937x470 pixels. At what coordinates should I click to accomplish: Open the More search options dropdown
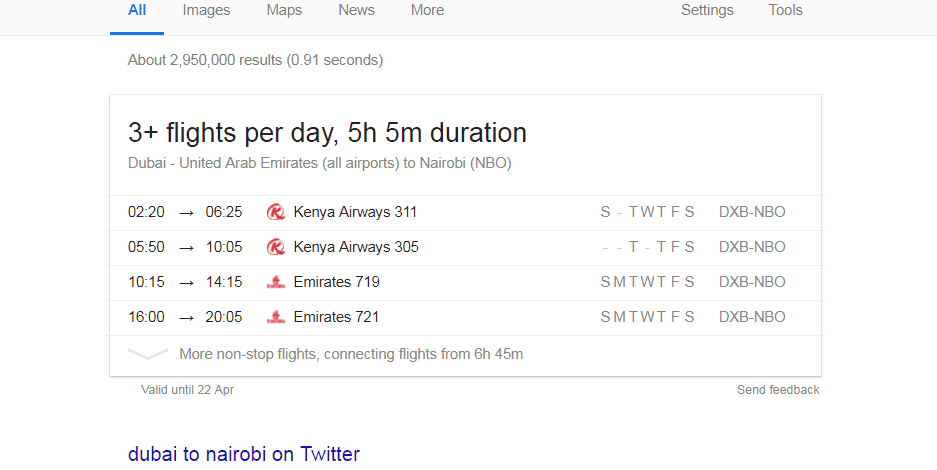(x=427, y=10)
